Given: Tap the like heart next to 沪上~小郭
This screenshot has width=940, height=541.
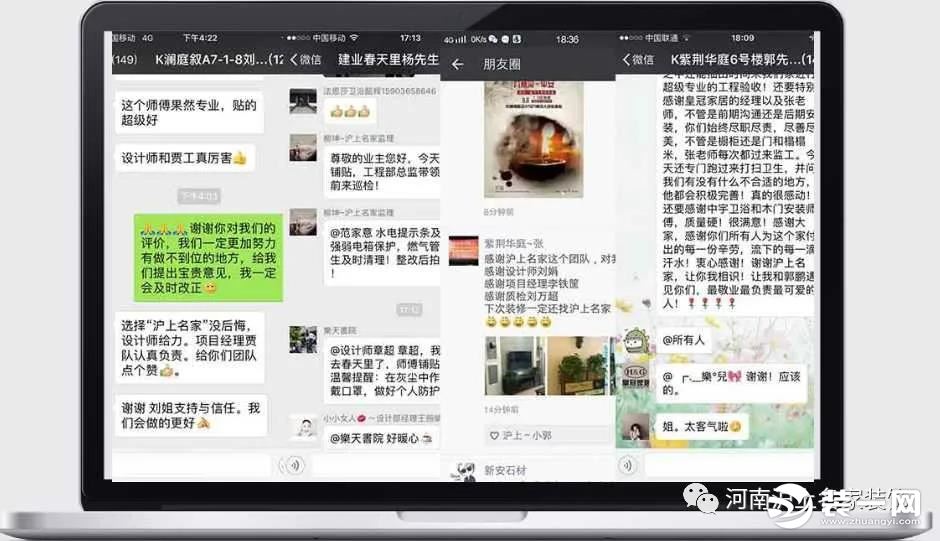Looking at the screenshot, I should click(494, 435).
